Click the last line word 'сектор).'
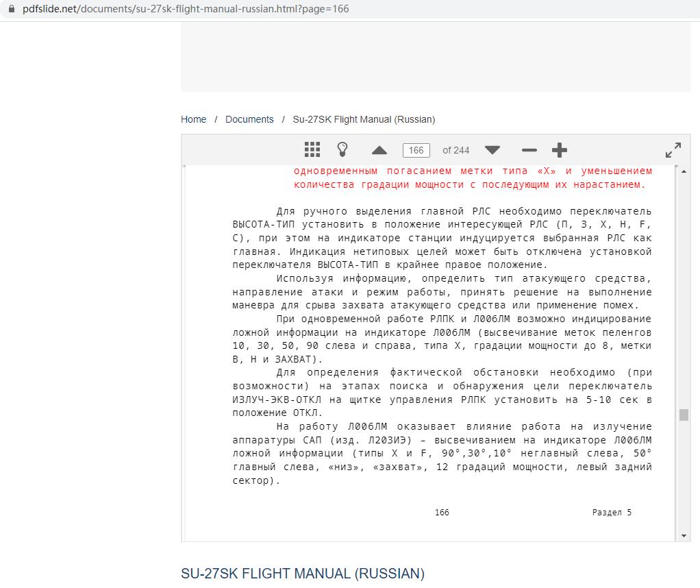Viewport: 700px width, 588px height. (256, 481)
